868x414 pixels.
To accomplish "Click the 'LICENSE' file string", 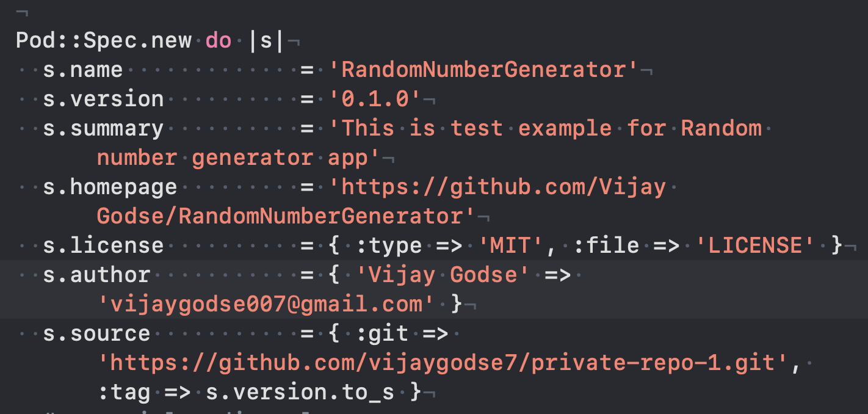I will coord(755,245).
